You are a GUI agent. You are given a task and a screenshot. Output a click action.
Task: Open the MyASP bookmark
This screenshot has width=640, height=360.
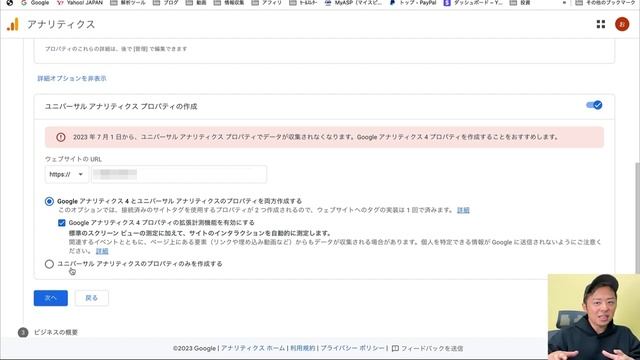click(353, 2)
